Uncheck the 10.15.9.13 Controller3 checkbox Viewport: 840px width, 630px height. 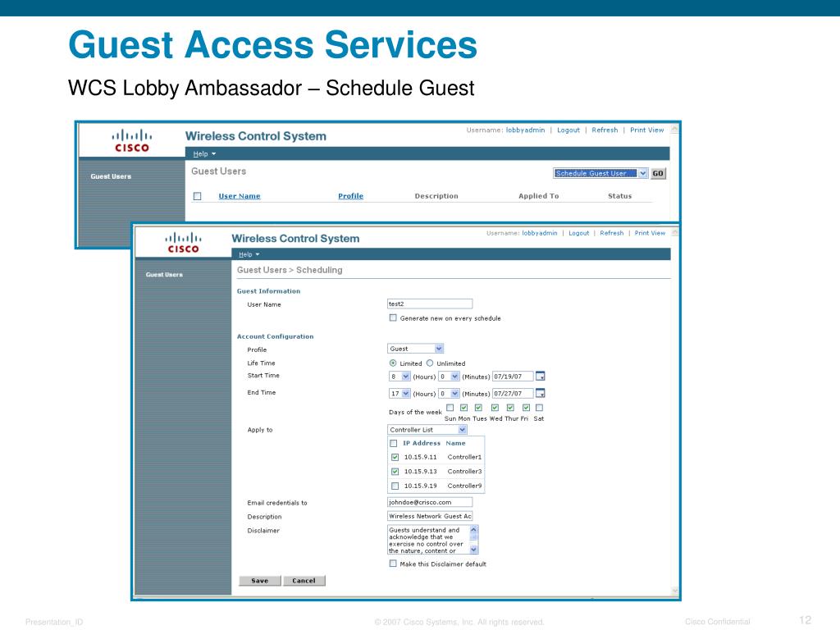(395, 472)
